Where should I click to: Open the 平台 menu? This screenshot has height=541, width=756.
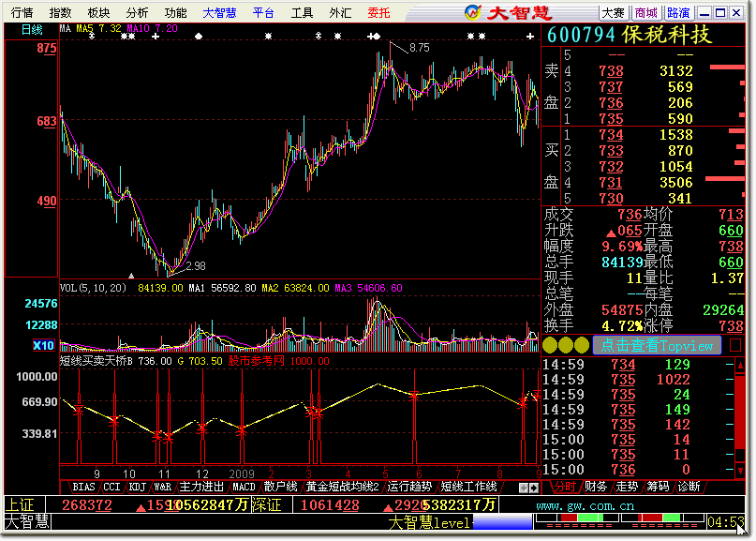263,12
